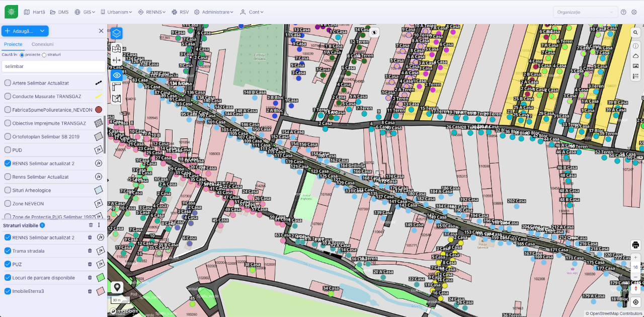Open the Organizație dropdown
The height and width of the screenshot is (317, 644).
585,12
